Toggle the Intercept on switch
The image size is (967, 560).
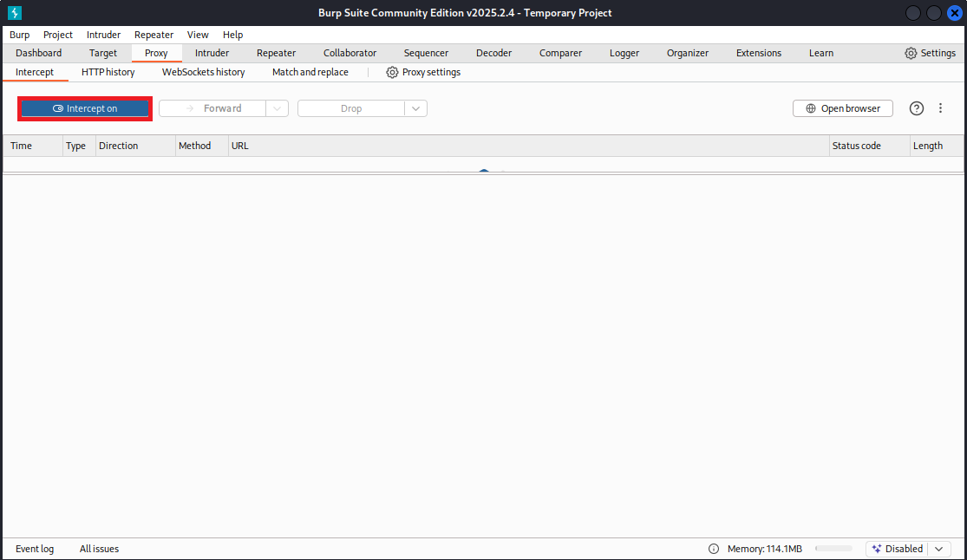pos(85,108)
